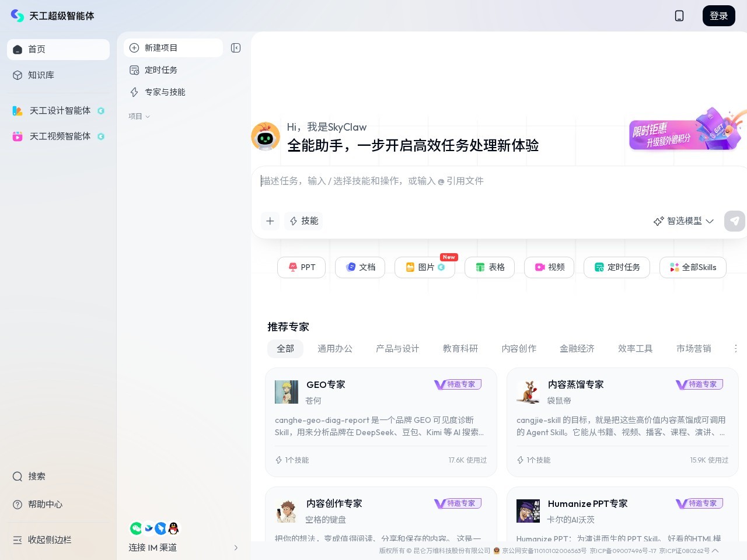Click the QQ penguin channel icon
The image size is (747, 560).
click(x=173, y=528)
